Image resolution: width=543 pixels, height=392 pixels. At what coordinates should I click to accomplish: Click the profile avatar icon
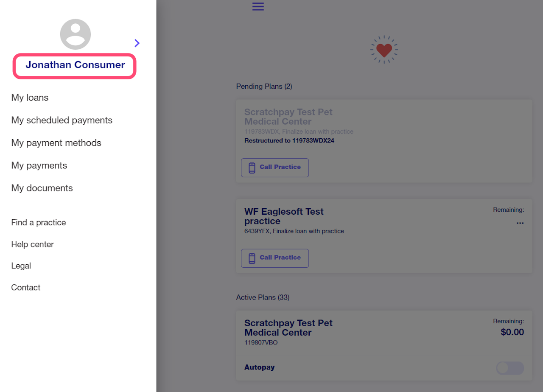(76, 34)
